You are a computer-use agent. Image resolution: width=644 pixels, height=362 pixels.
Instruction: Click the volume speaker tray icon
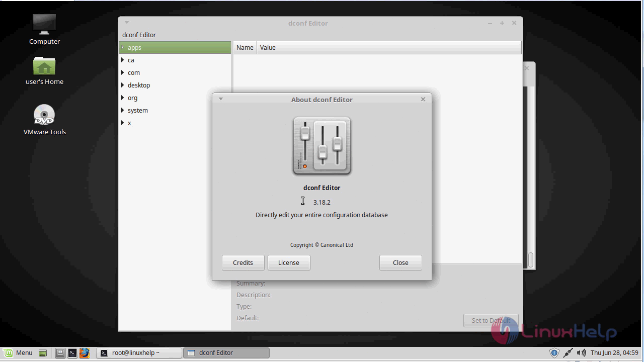[x=581, y=353]
